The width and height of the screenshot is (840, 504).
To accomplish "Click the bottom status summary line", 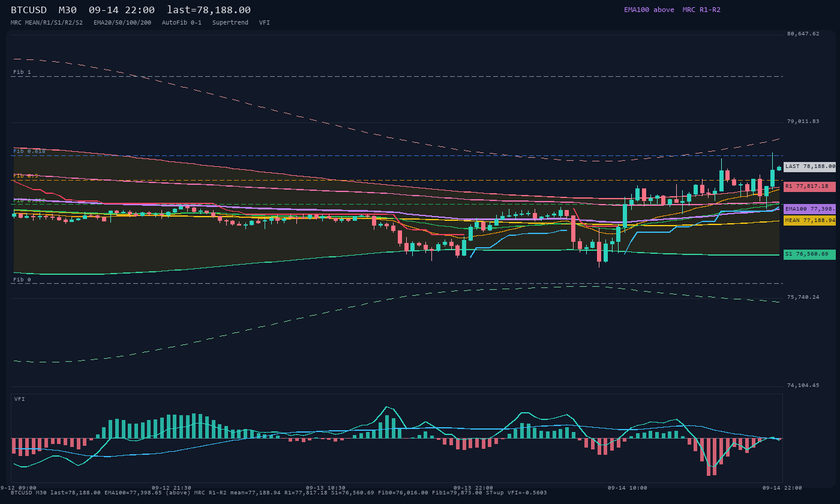I will 279,493.
